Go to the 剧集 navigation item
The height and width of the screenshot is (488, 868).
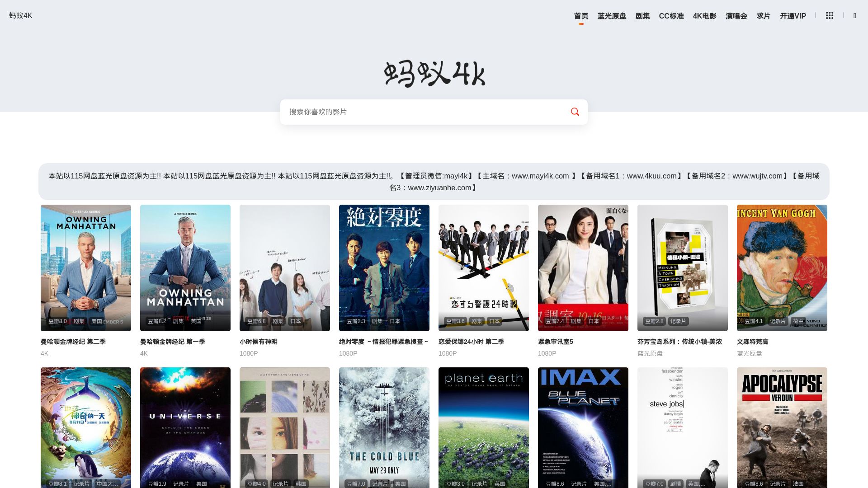click(x=642, y=16)
